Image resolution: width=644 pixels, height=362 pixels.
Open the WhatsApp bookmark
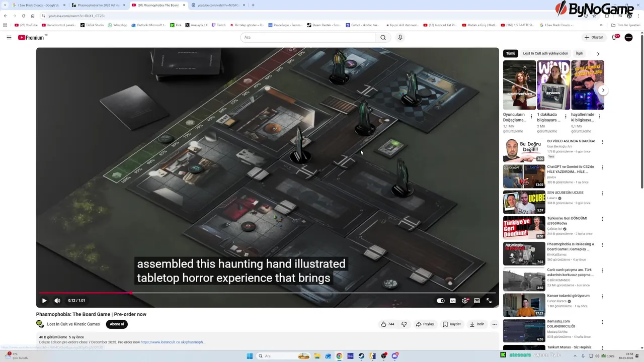point(118,25)
